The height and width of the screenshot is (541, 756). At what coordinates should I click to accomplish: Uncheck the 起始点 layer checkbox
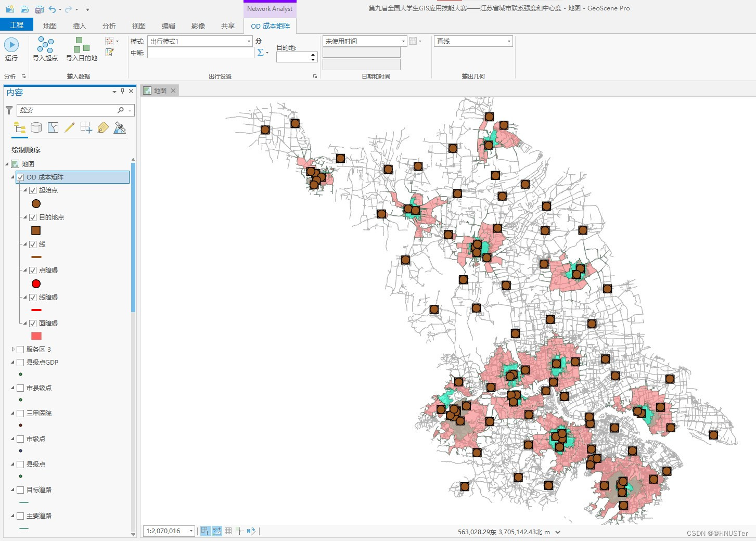(33, 190)
